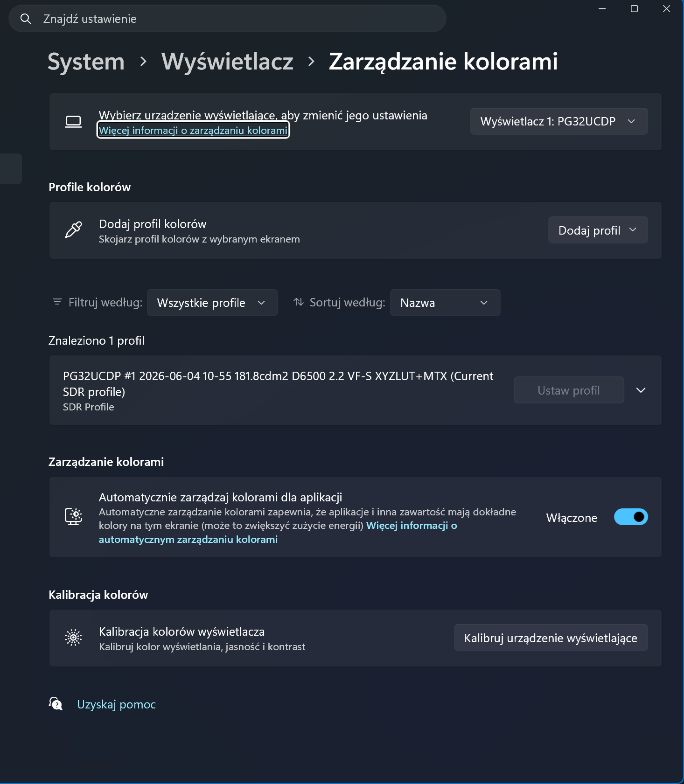
Task: Click the automatic color management monitor icon
Action: tap(73, 517)
